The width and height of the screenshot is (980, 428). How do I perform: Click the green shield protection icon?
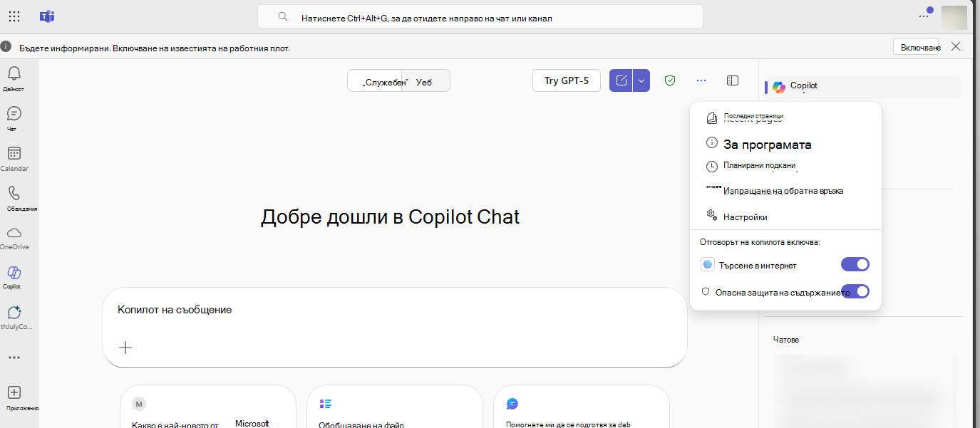669,80
